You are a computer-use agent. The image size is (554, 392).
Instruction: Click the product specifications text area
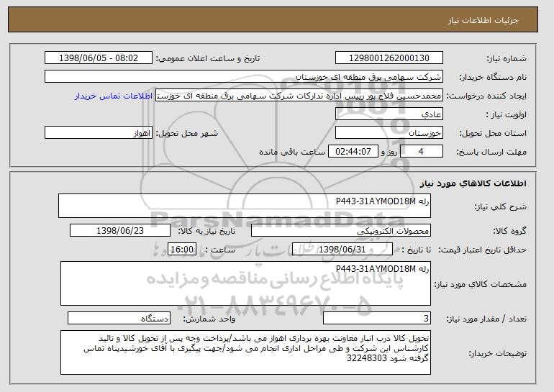(245, 283)
